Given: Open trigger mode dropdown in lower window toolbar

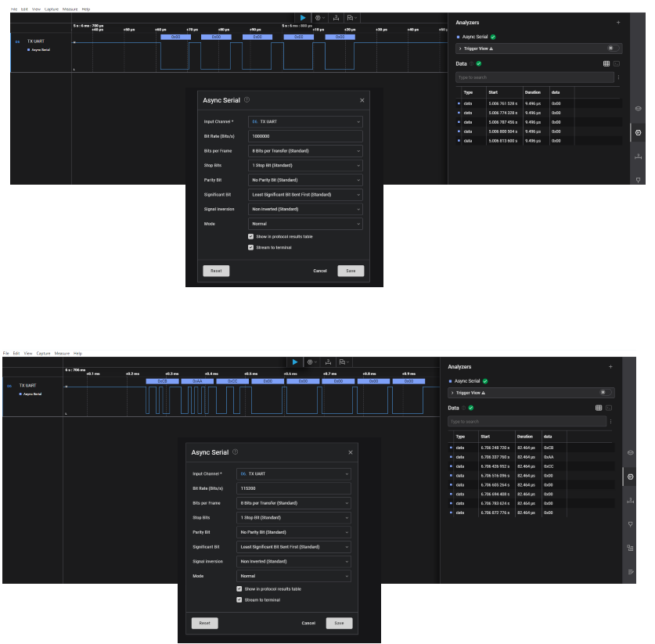Looking at the screenshot, I should 312,362.
